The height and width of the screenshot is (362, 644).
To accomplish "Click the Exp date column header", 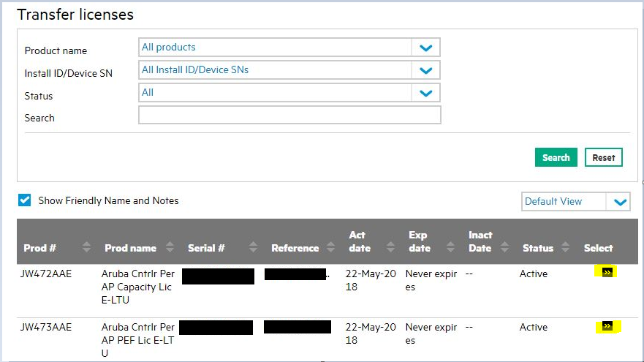I will tap(420, 241).
